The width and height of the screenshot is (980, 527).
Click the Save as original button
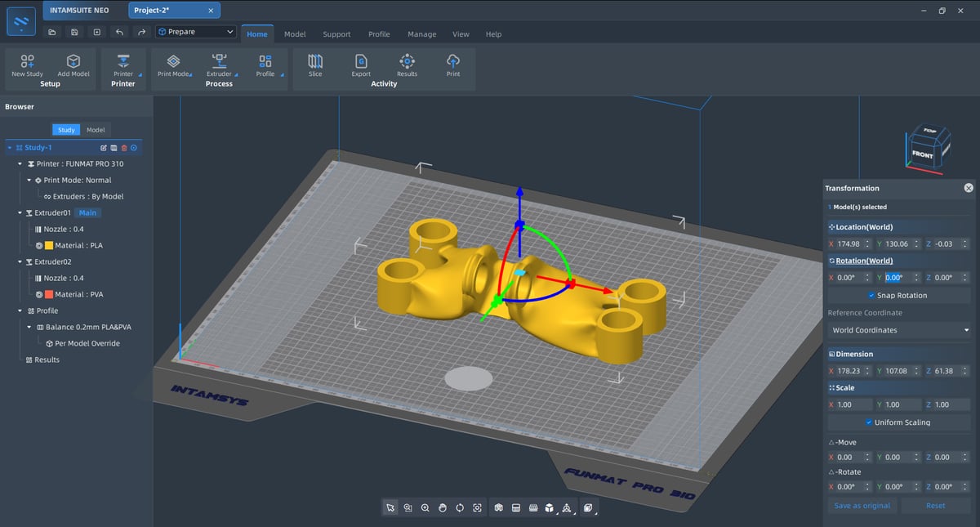click(862, 506)
